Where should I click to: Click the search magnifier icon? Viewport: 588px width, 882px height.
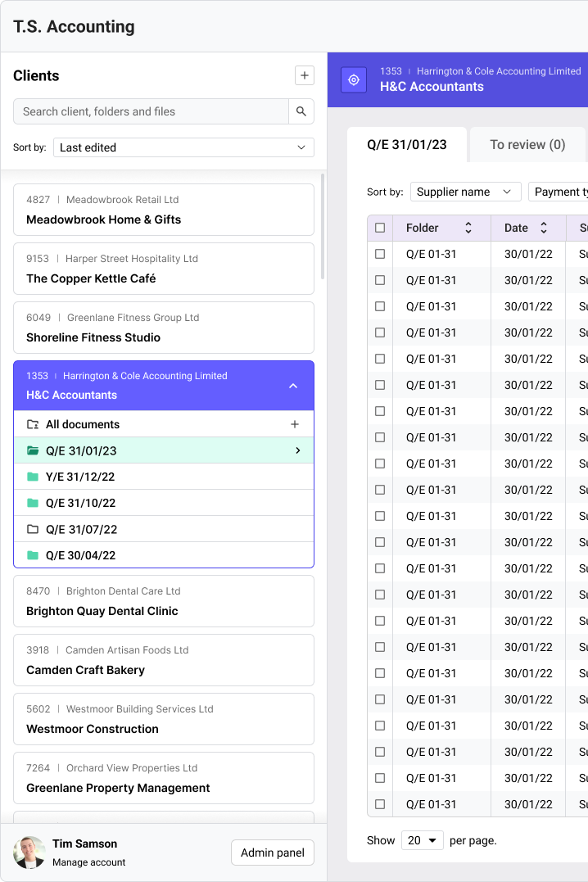pos(301,111)
